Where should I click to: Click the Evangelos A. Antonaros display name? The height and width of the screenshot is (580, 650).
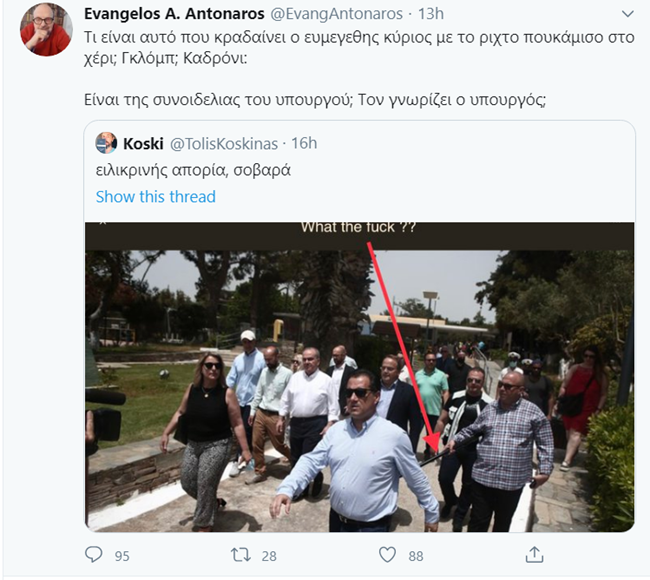pyautogui.click(x=174, y=14)
